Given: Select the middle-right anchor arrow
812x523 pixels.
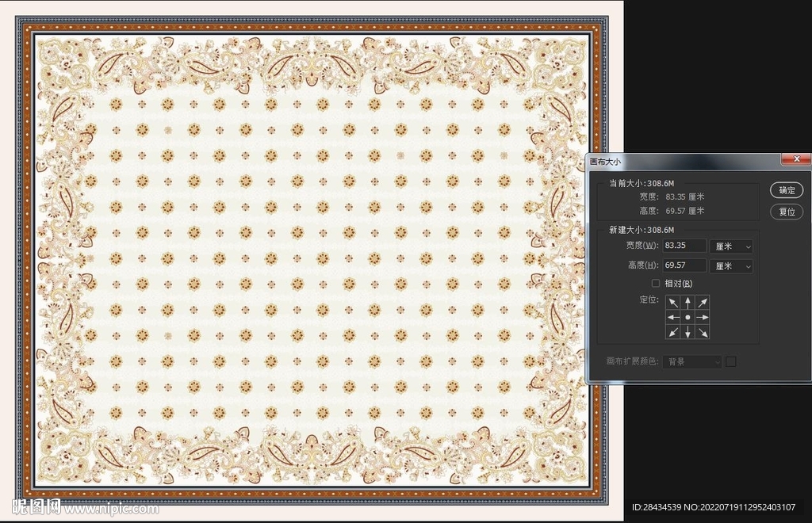Looking at the screenshot, I should click(x=702, y=317).
